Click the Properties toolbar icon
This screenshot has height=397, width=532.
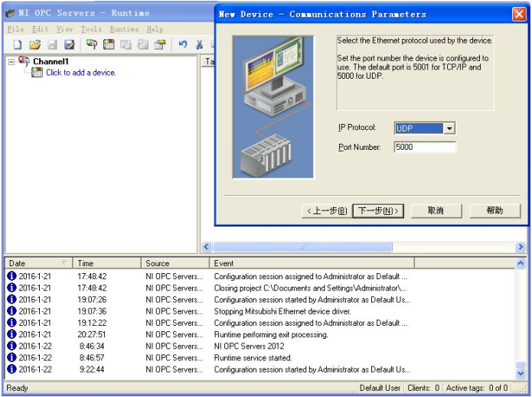tap(160, 44)
